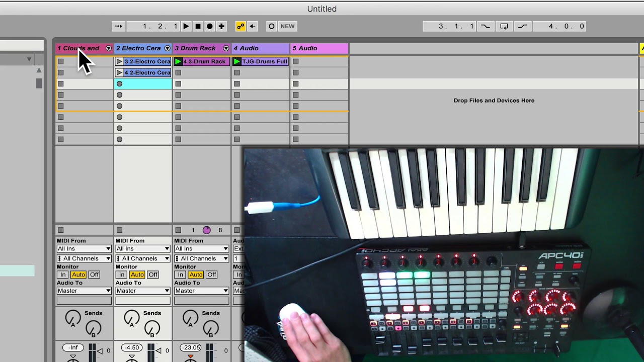Click the Electro Cera track Stop Clips button
The width and height of the screenshot is (644, 362).
(x=119, y=230)
